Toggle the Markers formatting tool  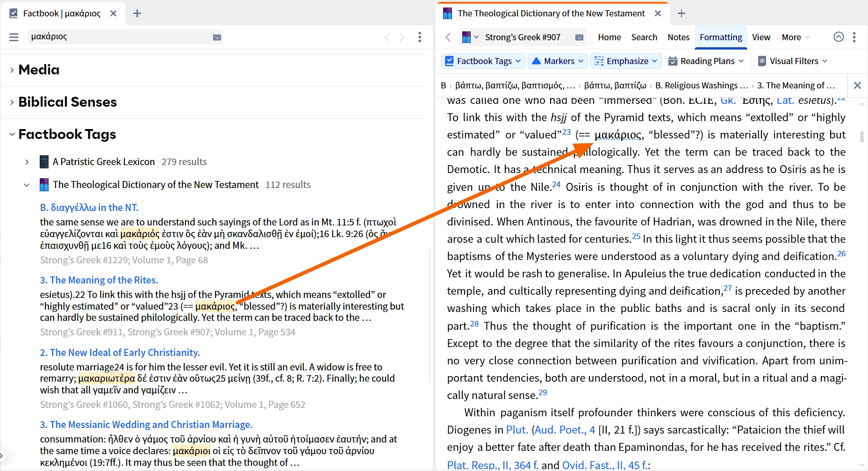click(552, 61)
